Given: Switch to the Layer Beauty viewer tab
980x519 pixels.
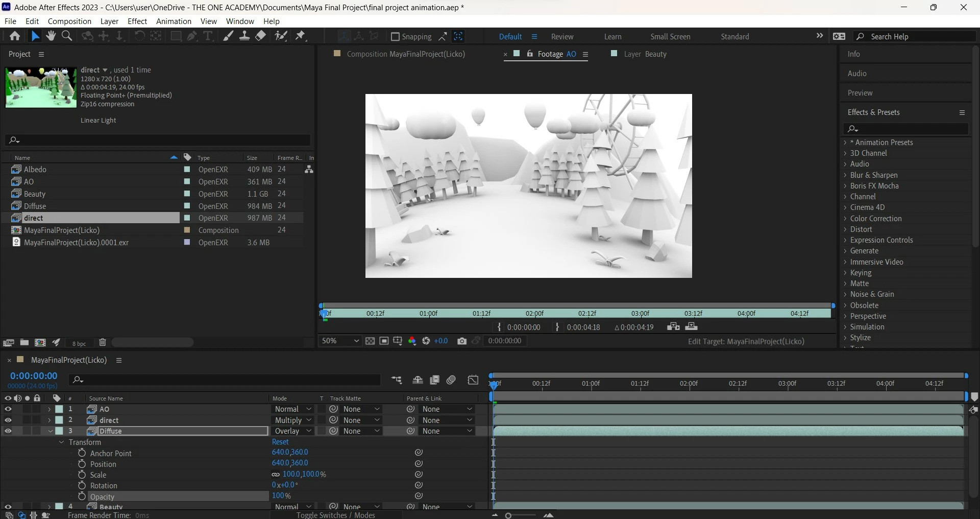Looking at the screenshot, I should 645,54.
